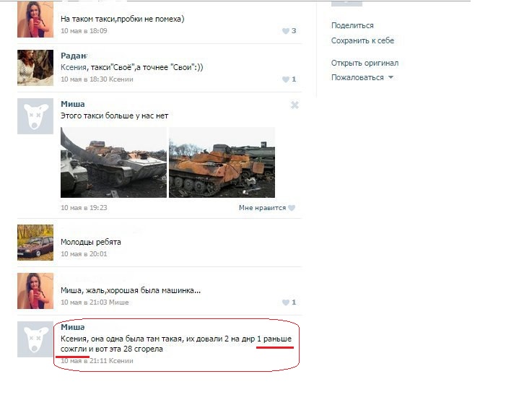Image resolution: width=532 pixels, height=405 pixels.
Task: Expand the Пожаловаться dropdown arrow
Action: click(391, 77)
